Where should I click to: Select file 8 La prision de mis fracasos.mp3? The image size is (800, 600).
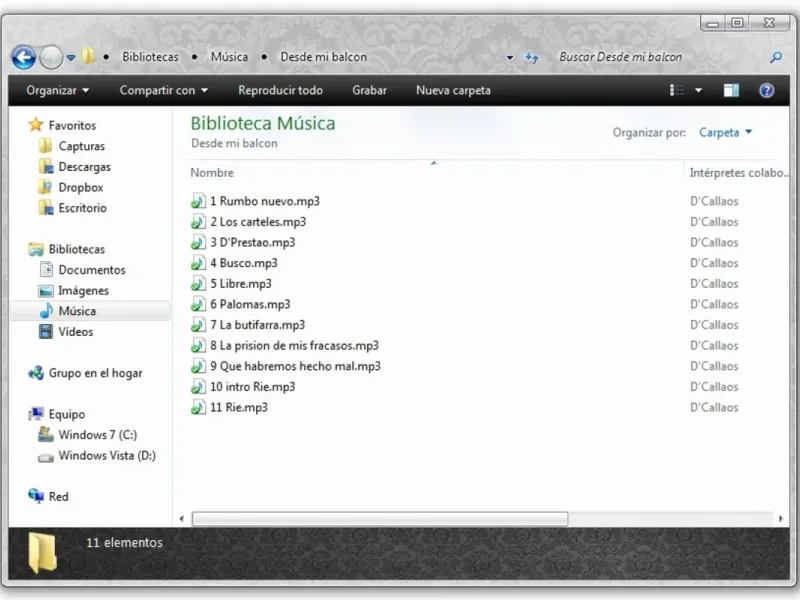click(x=294, y=345)
